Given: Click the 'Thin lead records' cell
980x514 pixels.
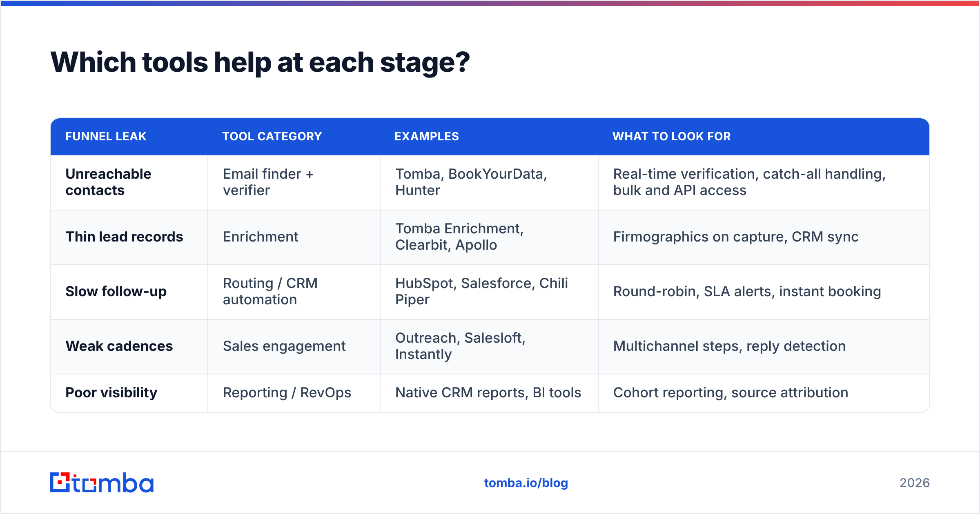Looking at the screenshot, I should pyautogui.click(x=129, y=237).
